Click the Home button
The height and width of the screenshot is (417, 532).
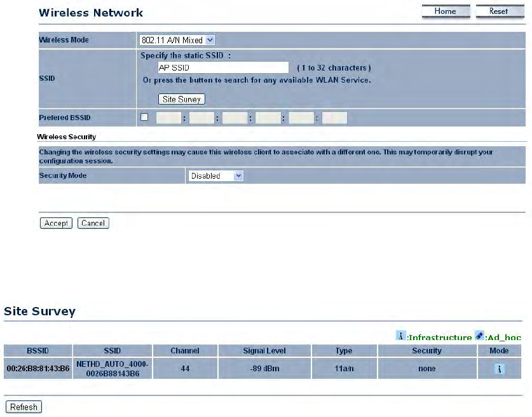[x=446, y=11]
